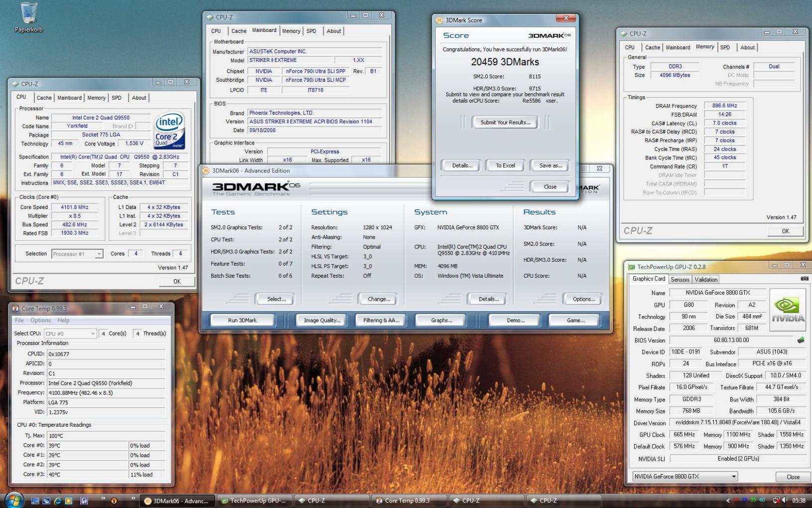This screenshot has height=508, width=812.
Task: Click the green 39 Core Temp tray icon
Action: click(753, 500)
